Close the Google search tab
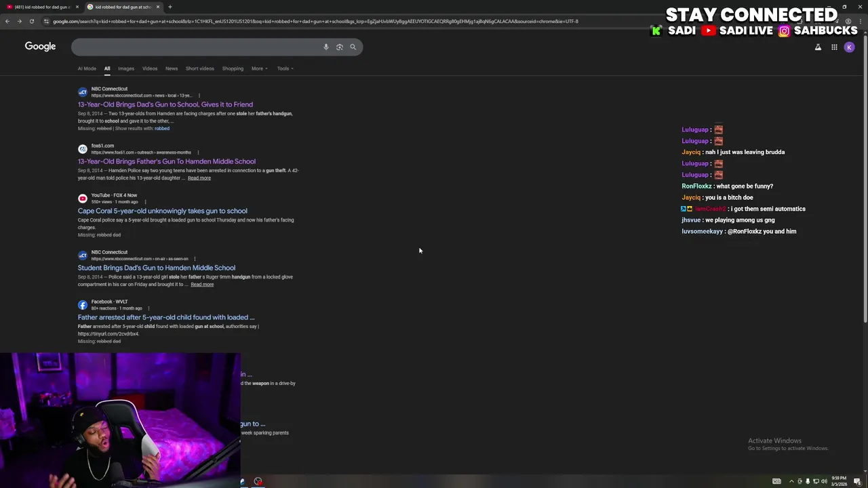Image resolution: width=868 pixels, height=488 pixels. 158,7
